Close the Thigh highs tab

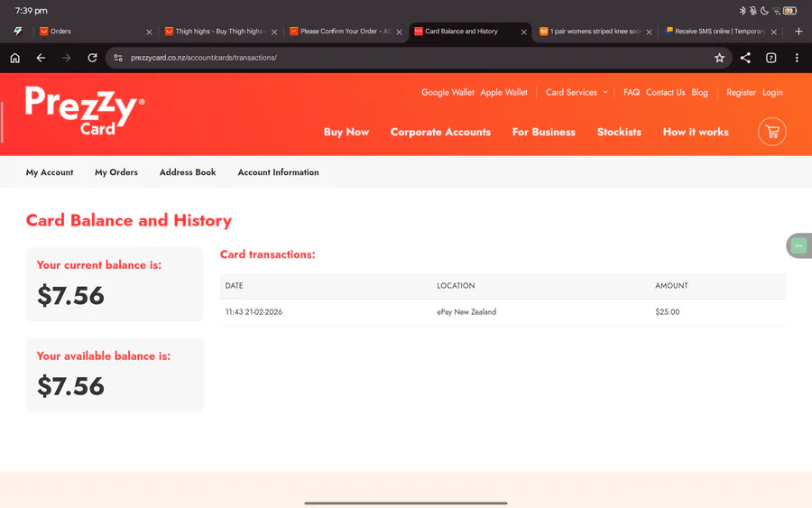(274, 32)
